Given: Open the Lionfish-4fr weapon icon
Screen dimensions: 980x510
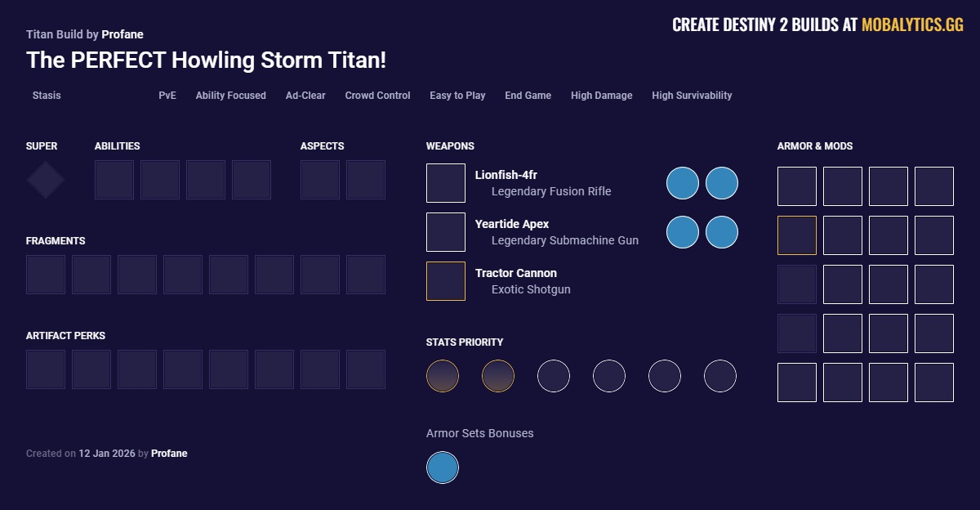Looking at the screenshot, I should coord(445,182).
